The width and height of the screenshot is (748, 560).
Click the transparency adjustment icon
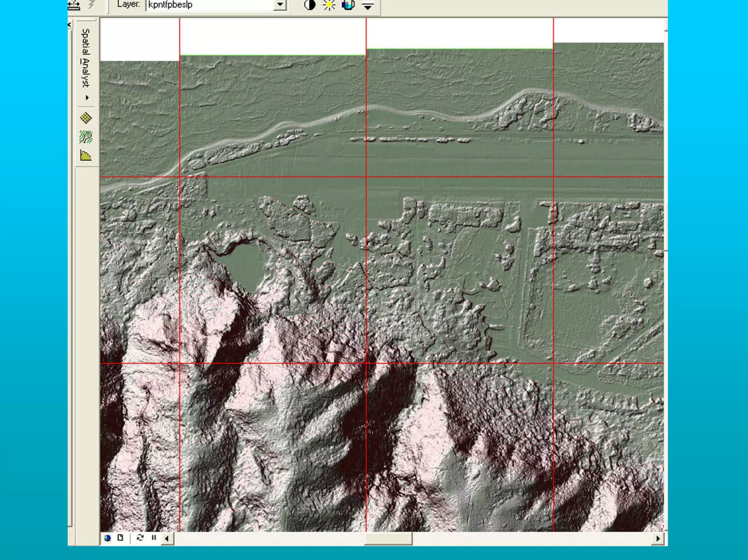click(x=348, y=5)
